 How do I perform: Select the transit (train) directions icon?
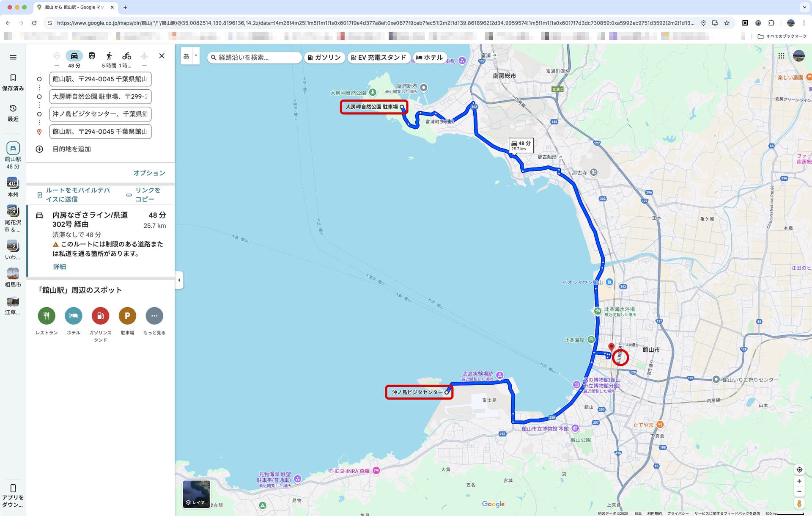click(x=92, y=55)
